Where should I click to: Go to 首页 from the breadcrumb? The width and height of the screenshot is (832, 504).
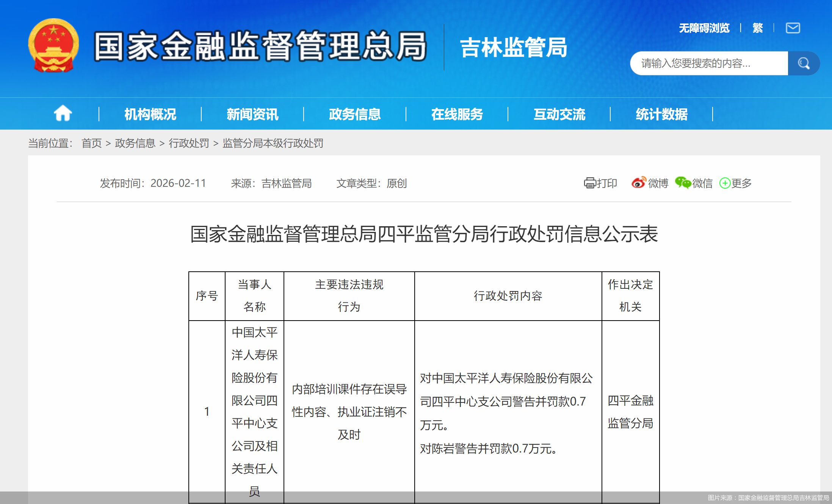tap(91, 143)
